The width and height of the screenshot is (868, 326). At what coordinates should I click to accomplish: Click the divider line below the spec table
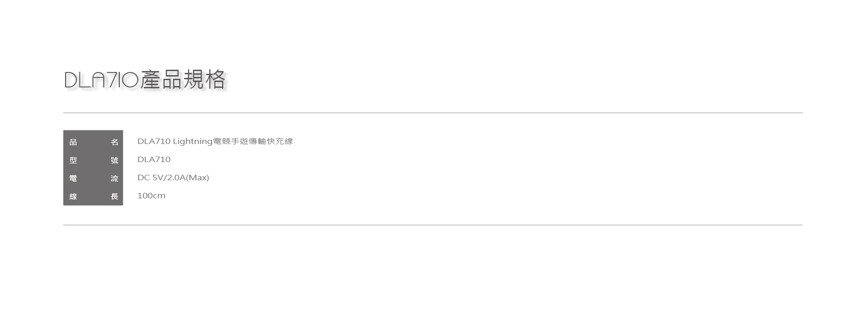tap(433, 225)
